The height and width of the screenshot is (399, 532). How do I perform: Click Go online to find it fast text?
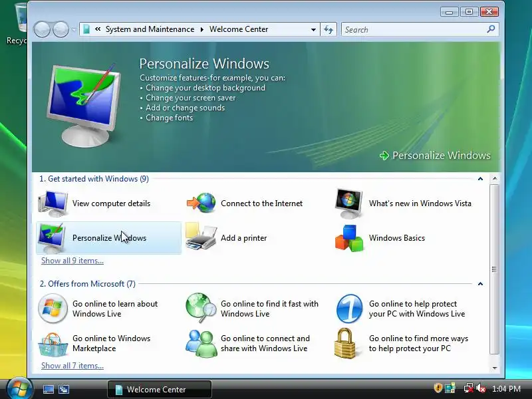[270, 309]
